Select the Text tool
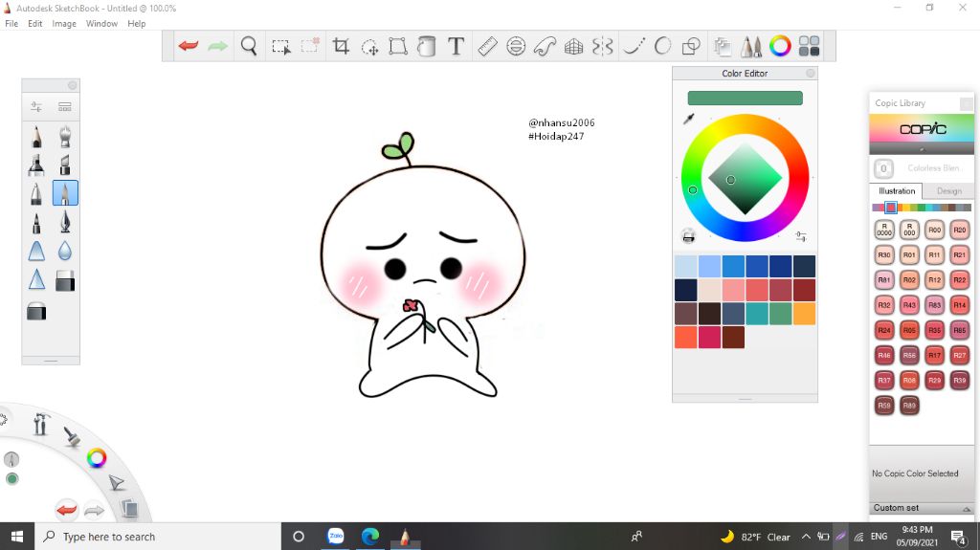This screenshot has height=550, width=980. (x=457, y=46)
